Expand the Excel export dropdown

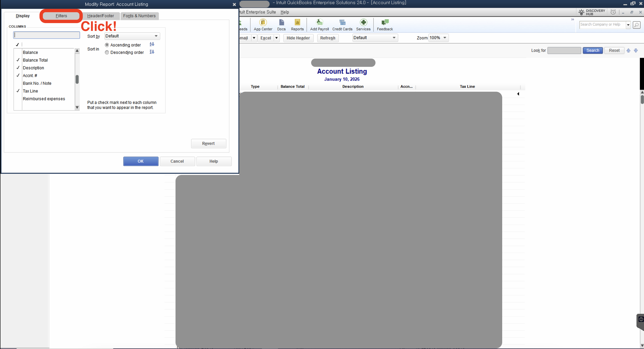276,38
